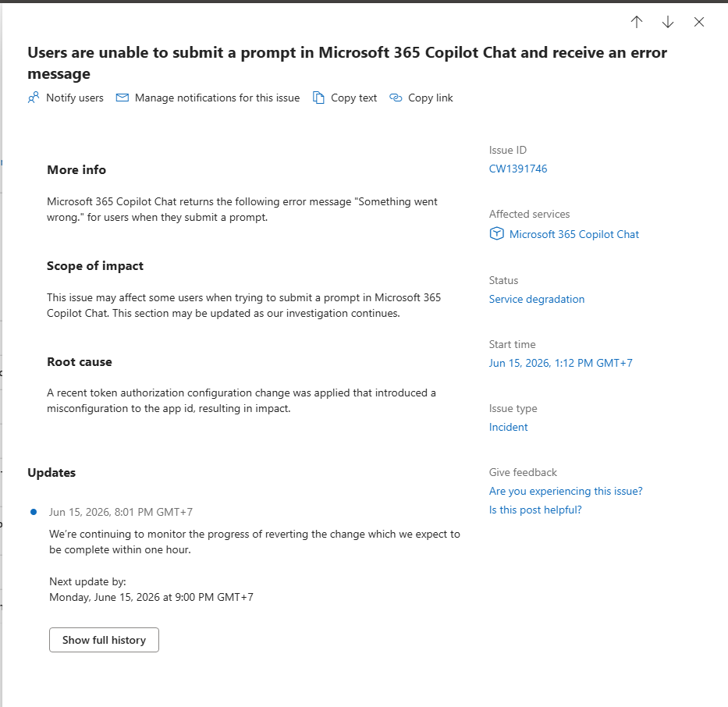The width and height of the screenshot is (728, 707).
Task: Select Copy link command
Action: [421, 98]
